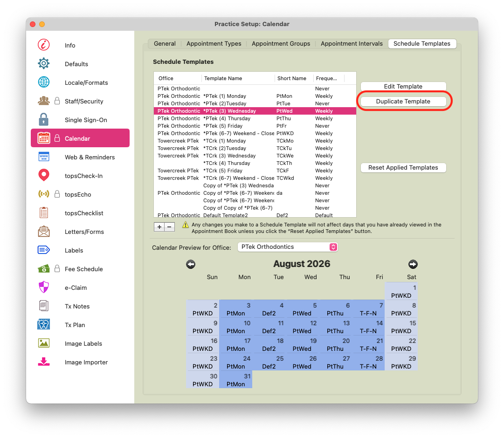Select the *PTek (4) Thursday template row

pos(255,118)
